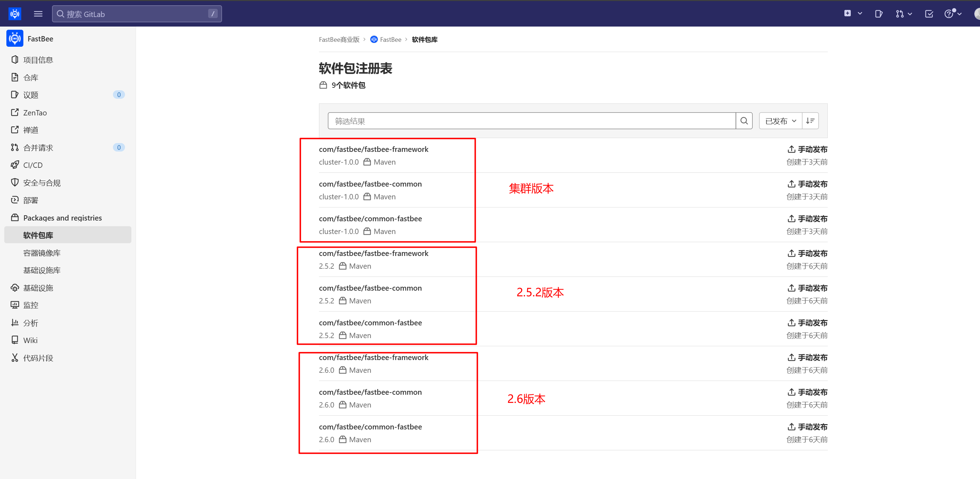Click the 监控 monitor icon
Screen dimensions: 980x479
coord(15,305)
